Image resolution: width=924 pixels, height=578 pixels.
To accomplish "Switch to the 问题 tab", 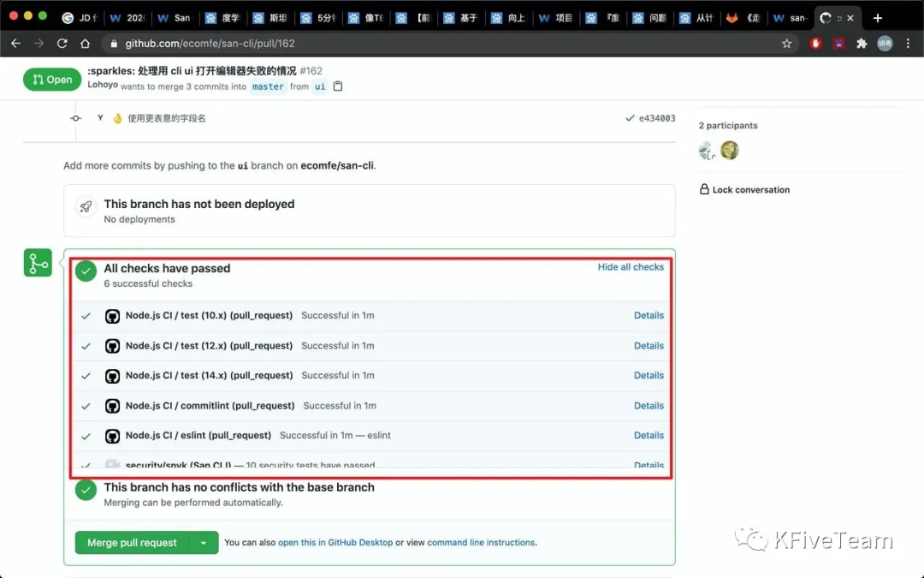I will point(650,18).
